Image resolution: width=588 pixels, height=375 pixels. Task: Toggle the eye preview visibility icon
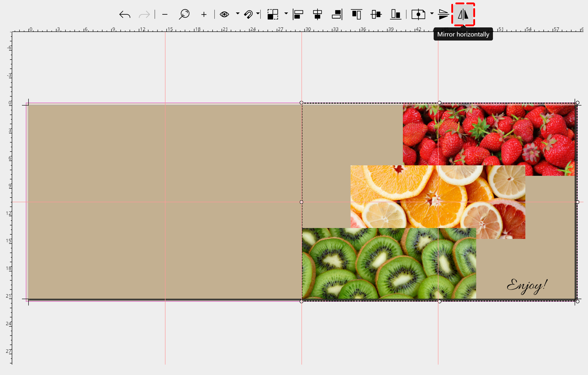[x=225, y=14]
